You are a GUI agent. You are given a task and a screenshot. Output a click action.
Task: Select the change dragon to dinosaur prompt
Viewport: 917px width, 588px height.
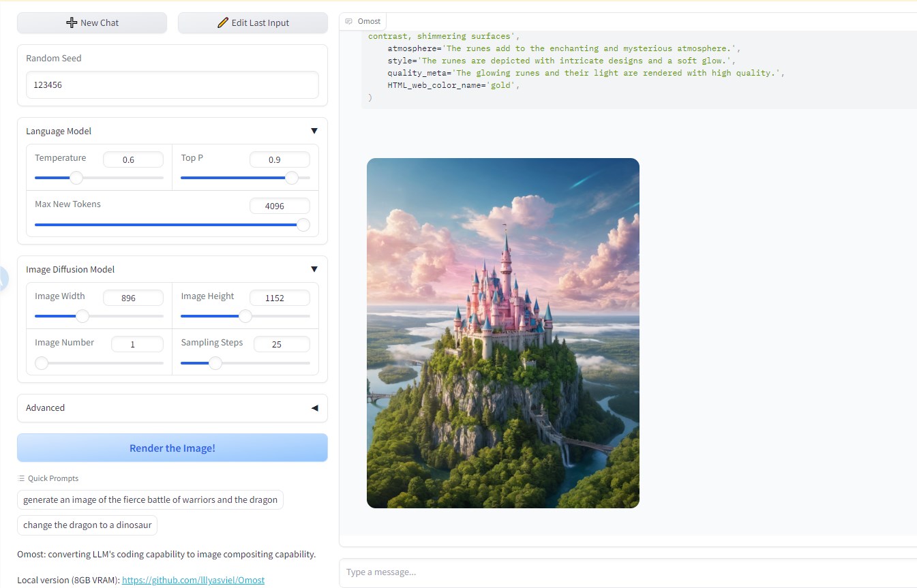87,525
